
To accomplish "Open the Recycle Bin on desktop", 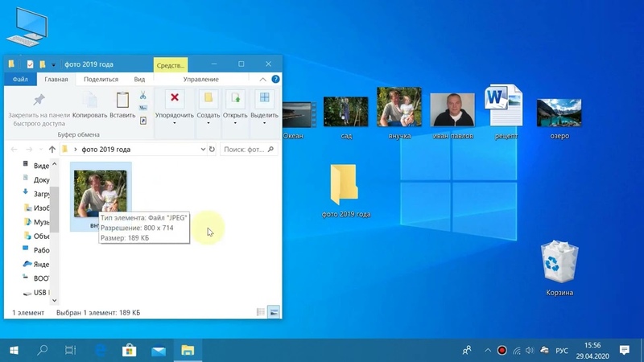I will 559,262.
